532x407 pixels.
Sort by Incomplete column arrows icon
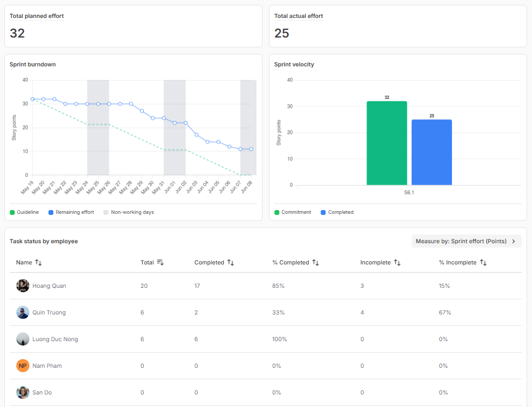click(x=398, y=263)
